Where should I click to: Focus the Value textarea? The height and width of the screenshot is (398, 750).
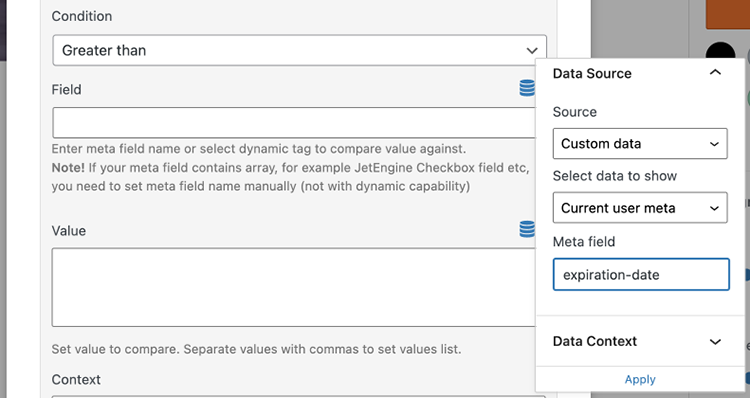pyautogui.click(x=294, y=287)
